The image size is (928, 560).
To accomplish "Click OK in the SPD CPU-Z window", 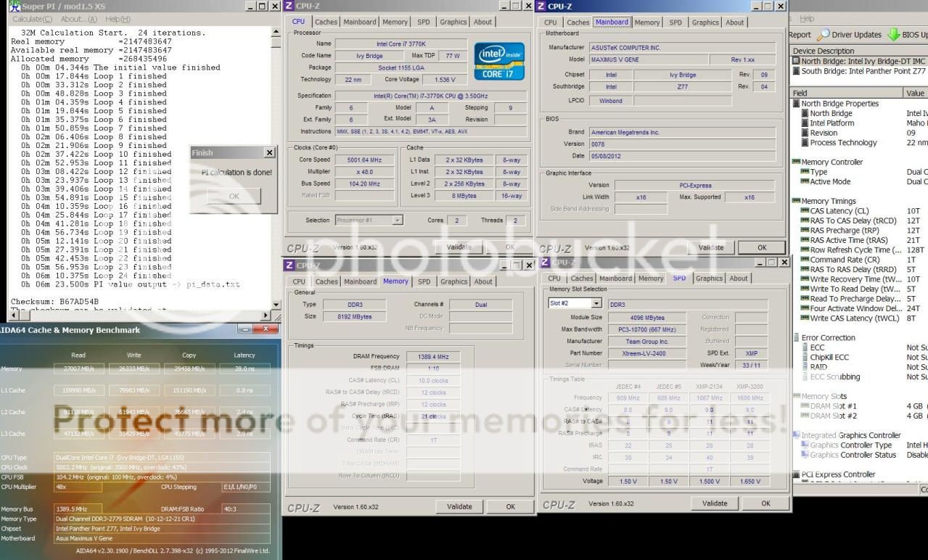I will point(765,503).
